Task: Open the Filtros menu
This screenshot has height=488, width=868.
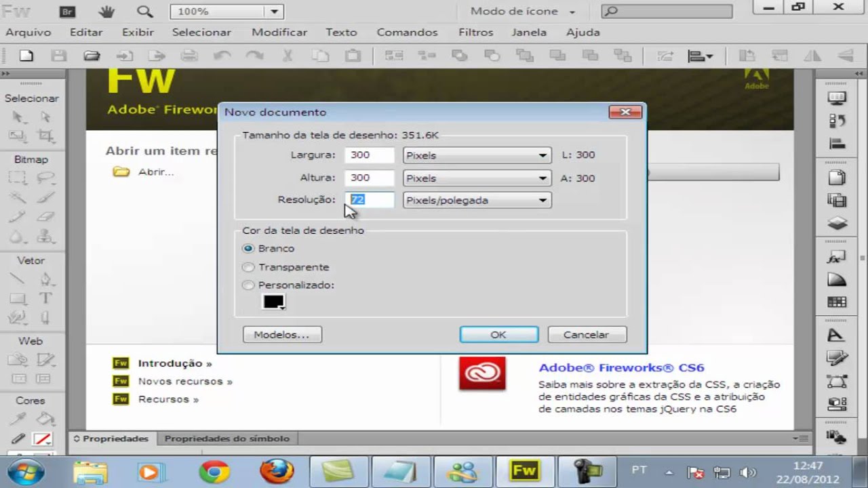Action: coord(475,33)
